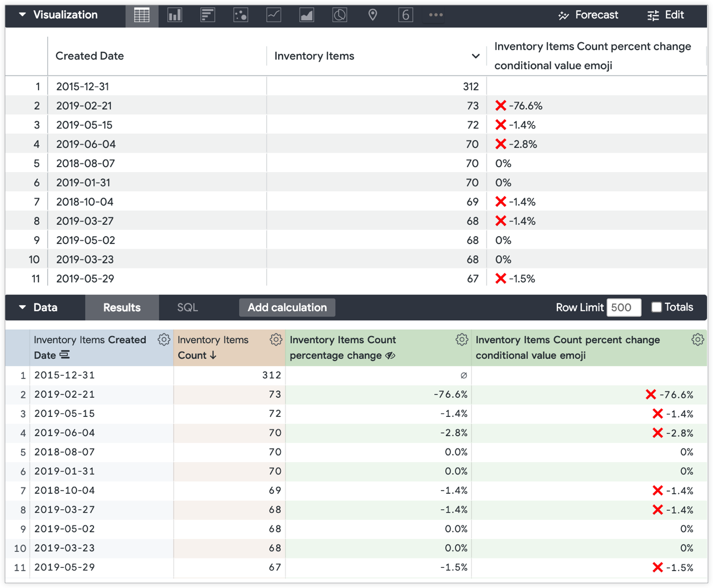The width and height of the screenshot is (713, 588).
Task: Enable the Totals checkbox
Action: (656, 307)
